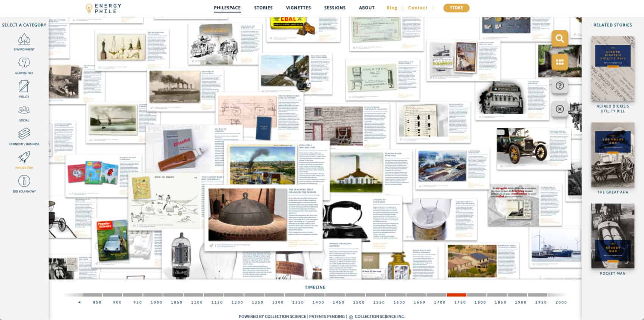The height and width of the screenshot is (320, 644).
Task: Navigate to the Sessions menu item
Action: (335, 8)
